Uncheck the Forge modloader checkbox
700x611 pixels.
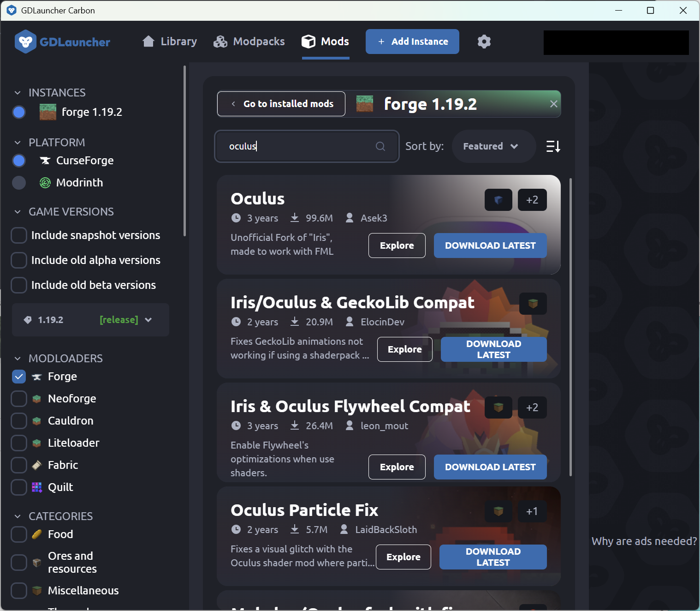tap(19, 377)
